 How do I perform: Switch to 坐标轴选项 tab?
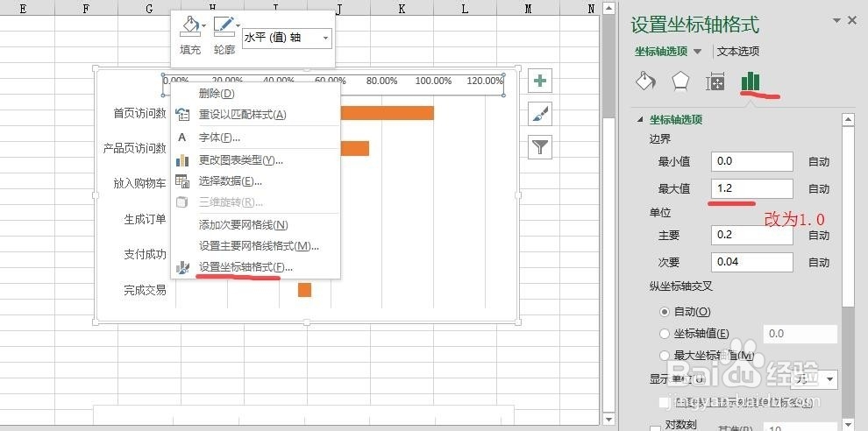(x=661, y=52)
